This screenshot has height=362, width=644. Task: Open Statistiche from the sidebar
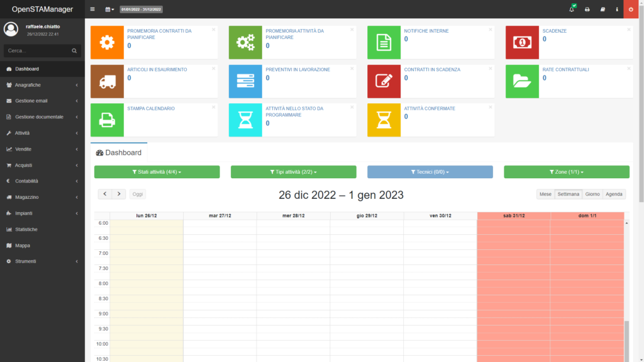point(26,229)
